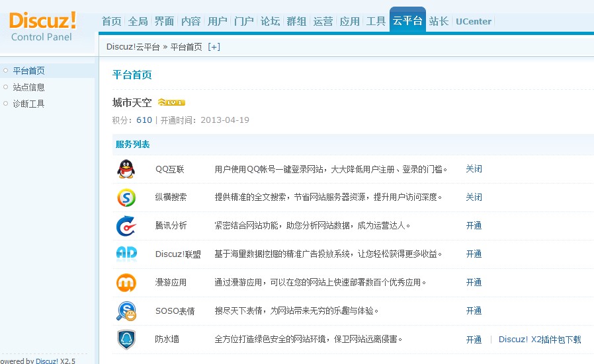Image resolution: width=594 pixels, height=364 pixels.
Task: Click 开通 for 腾讯分析 service
Action: [x=474, y=225]
